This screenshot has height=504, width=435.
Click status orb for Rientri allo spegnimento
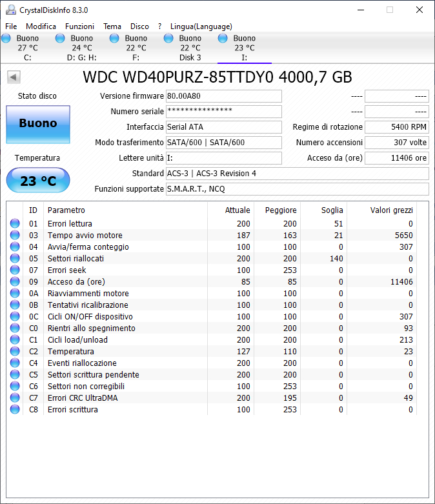coord(15,328)
